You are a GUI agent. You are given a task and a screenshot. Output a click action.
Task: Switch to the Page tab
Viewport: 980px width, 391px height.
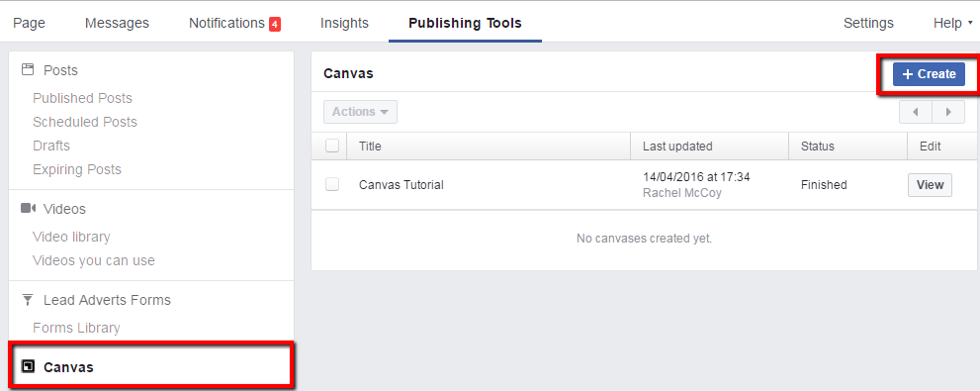click(x=30, y=23)
